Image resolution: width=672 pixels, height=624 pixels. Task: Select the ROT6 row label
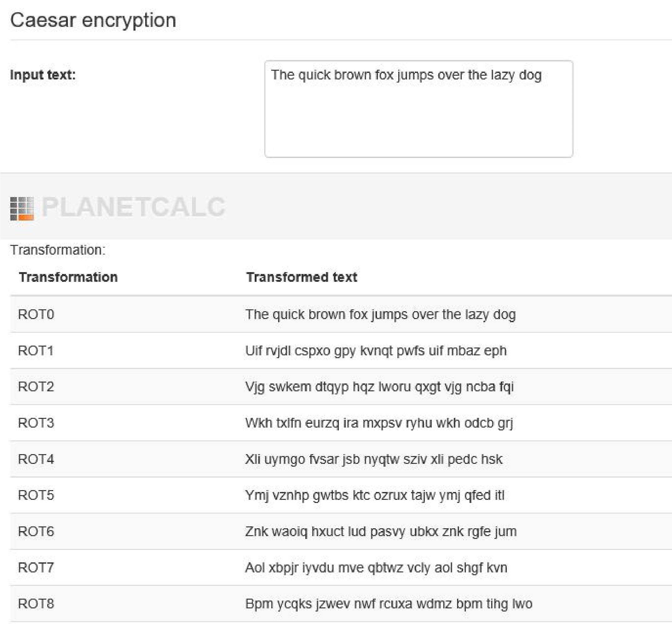[36, 531]
